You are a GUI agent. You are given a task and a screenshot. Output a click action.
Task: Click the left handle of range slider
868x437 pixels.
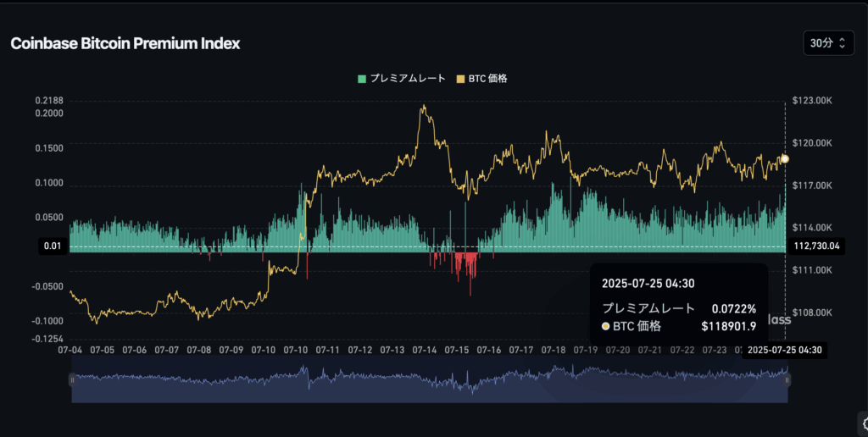pos(72,379)
